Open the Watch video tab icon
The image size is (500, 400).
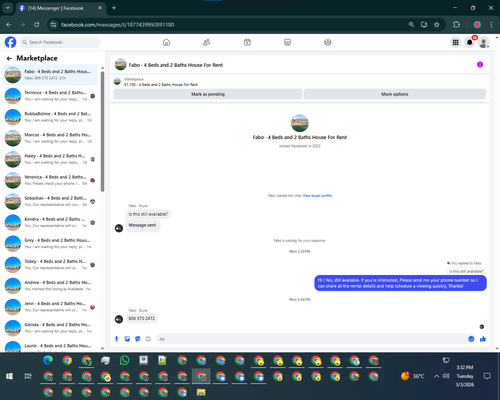[247, 42]
